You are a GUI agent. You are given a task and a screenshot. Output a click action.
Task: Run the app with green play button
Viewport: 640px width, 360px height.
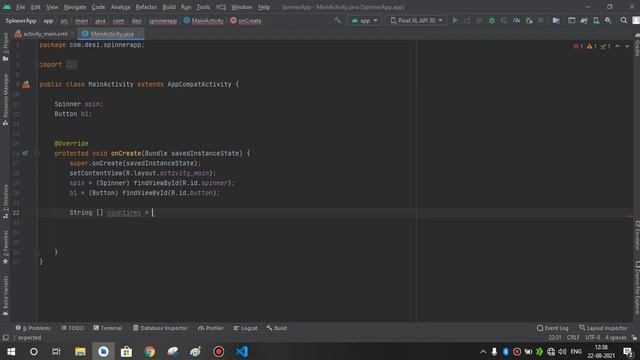(455, 20)
